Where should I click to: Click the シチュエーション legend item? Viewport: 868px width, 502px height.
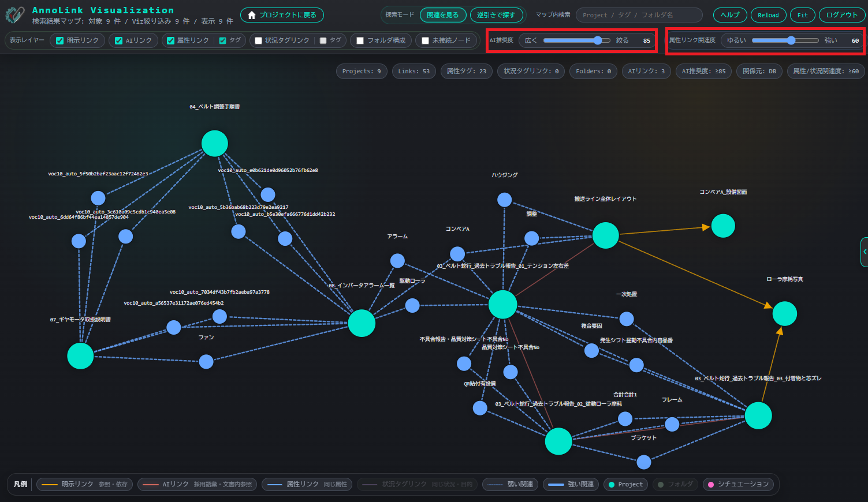point(739,484)
